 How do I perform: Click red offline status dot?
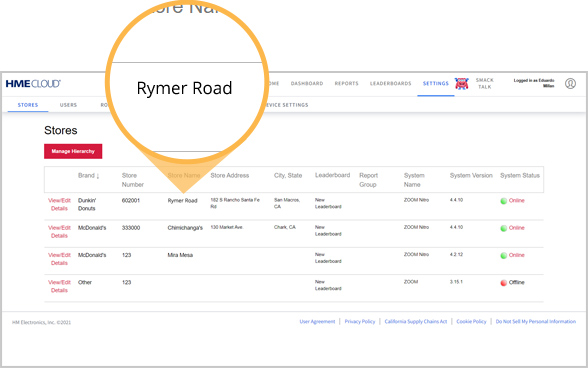(504, 283)
